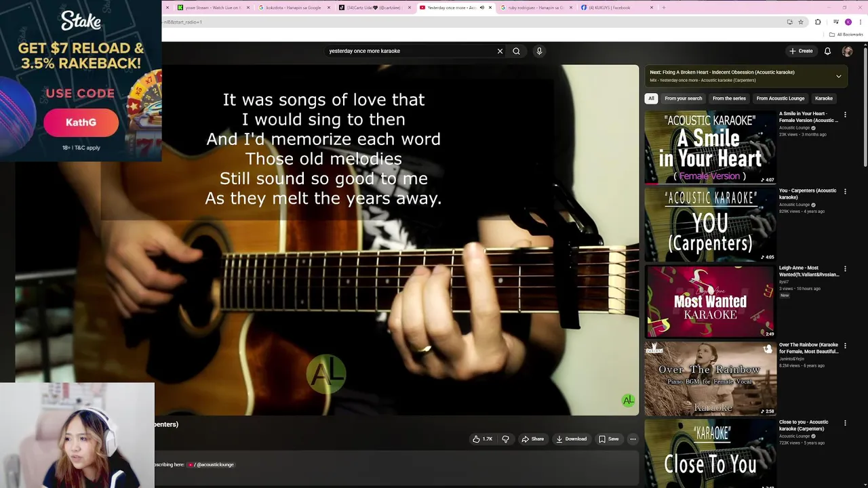868x488 pixels.
Task: Open 'You - Carpenters (Acoustic karaoke)' title link
Action: (x=808, y=194)
